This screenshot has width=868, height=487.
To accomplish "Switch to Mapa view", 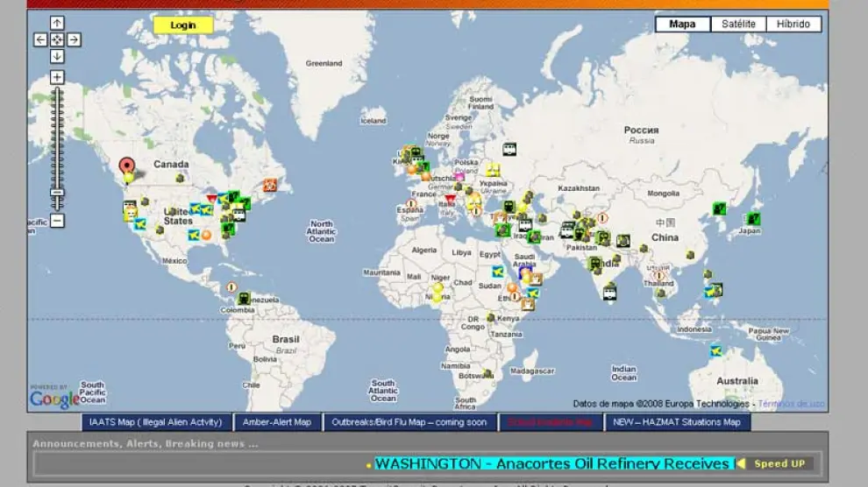I will pos(682,24).
